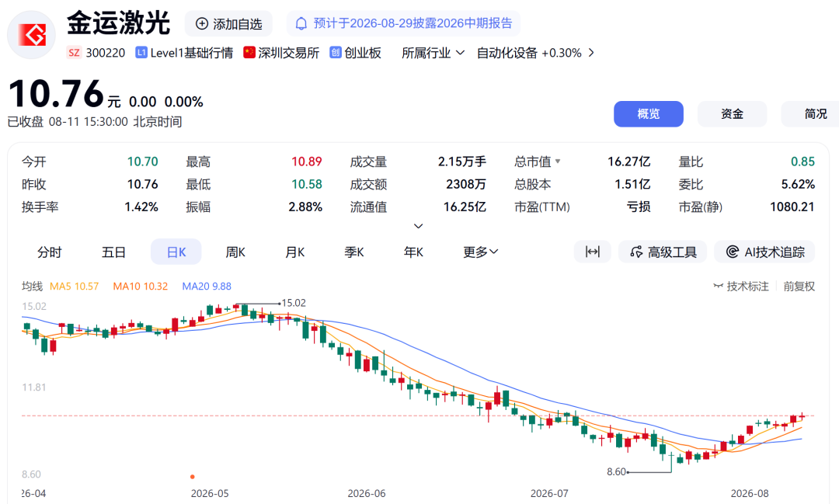
Task: Click the SZ market badge
Action: [x=74, y=53]
